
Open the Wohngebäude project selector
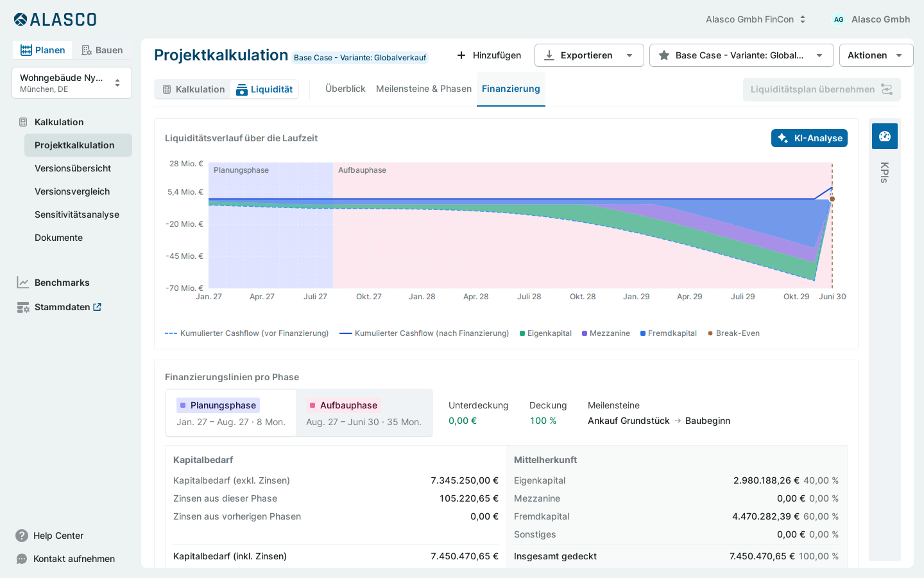(72, 83)
